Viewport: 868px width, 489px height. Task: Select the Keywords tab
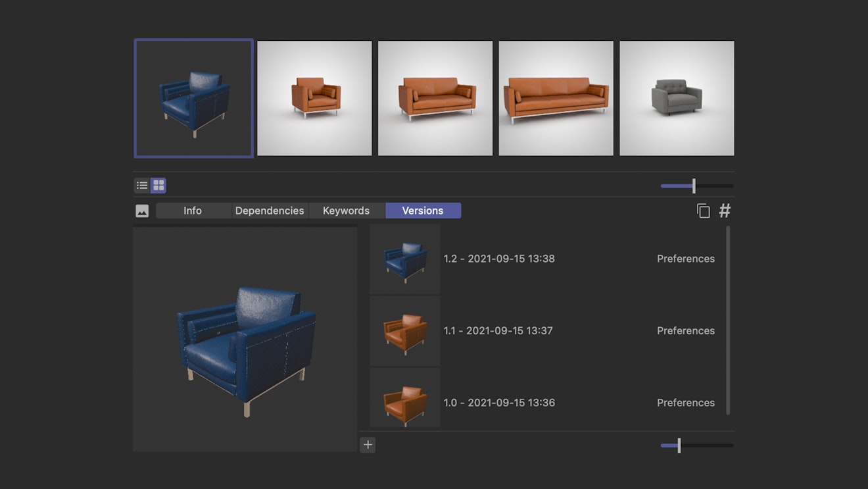coord(346,211)
